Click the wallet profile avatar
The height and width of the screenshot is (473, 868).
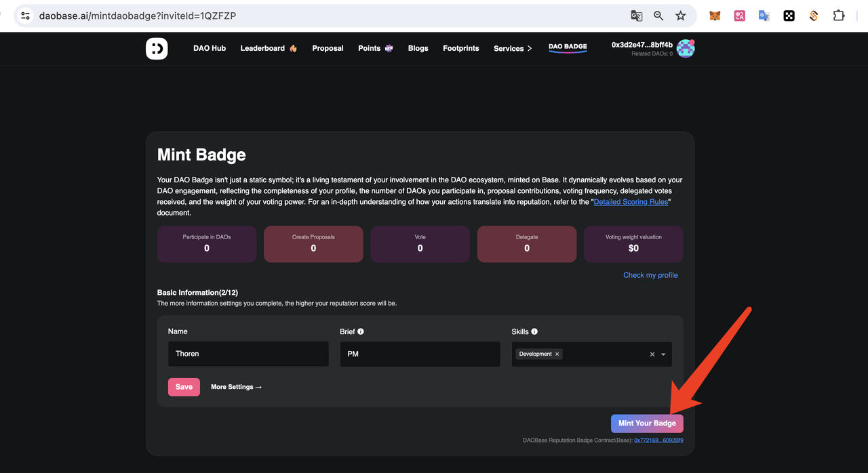pos(686,49)
